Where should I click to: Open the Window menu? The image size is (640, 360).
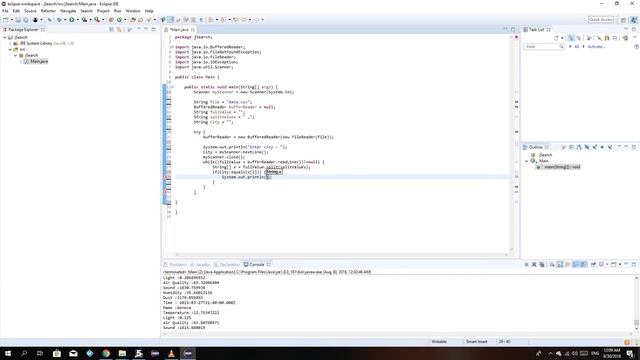click(133, 11)
